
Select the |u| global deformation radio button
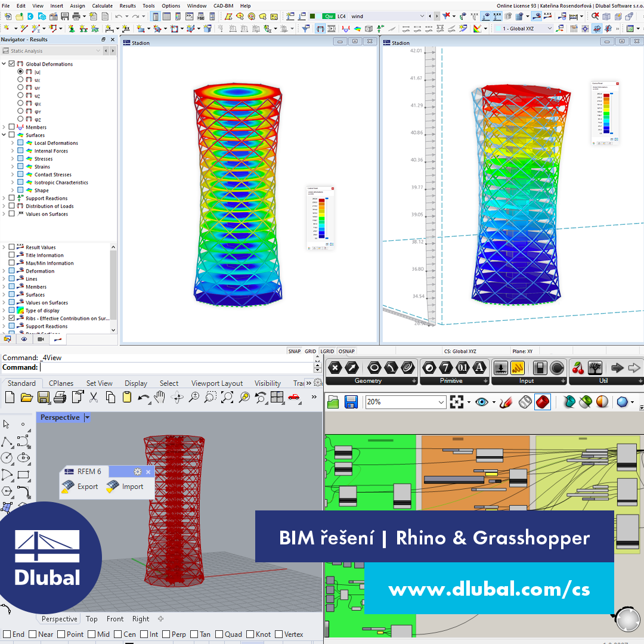pyautogui.click(x=20, y=72)
